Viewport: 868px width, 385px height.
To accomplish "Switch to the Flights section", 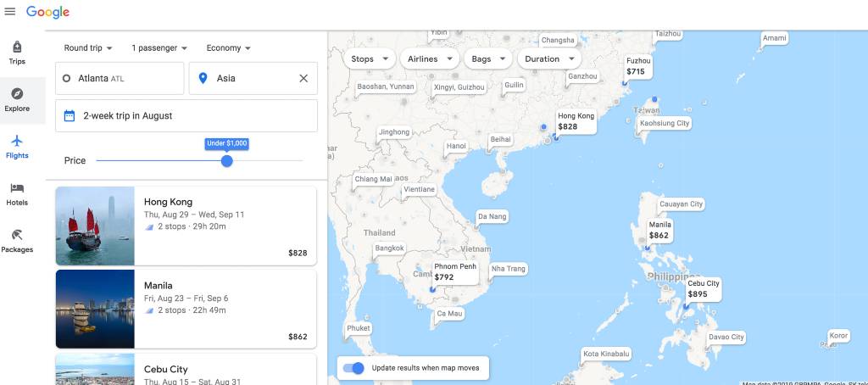I will [17, 148].
